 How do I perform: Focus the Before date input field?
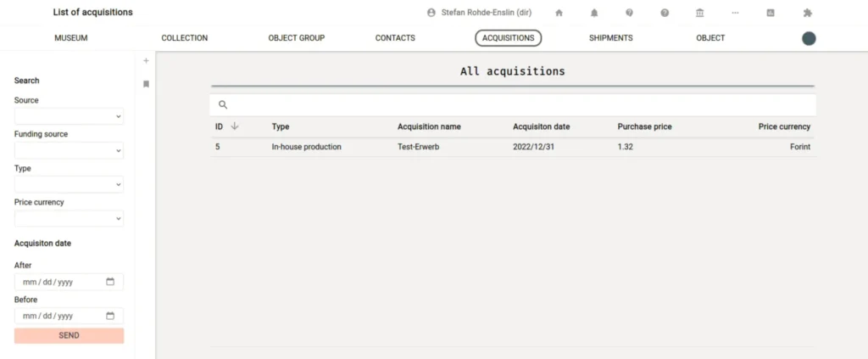pos(70,316)
